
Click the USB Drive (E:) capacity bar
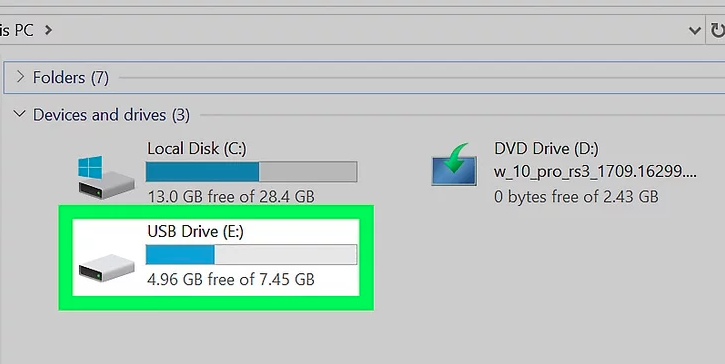coord(252,254)
